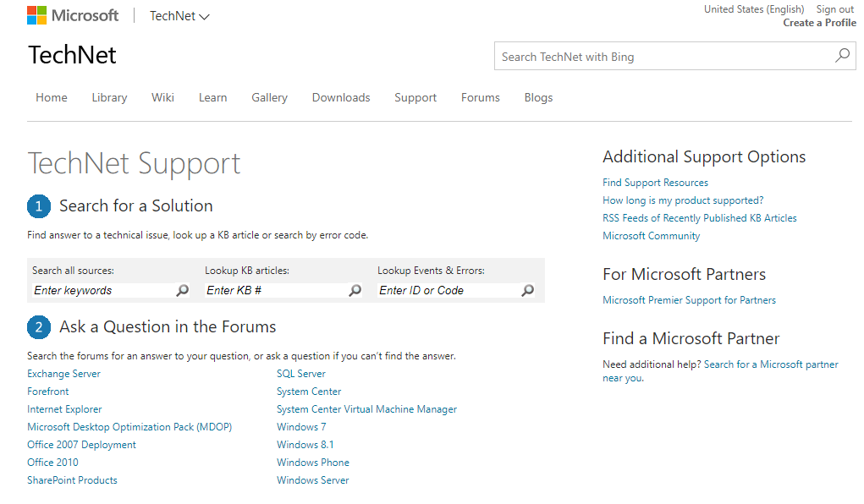Open the System Center forum link

pos(309,391)
